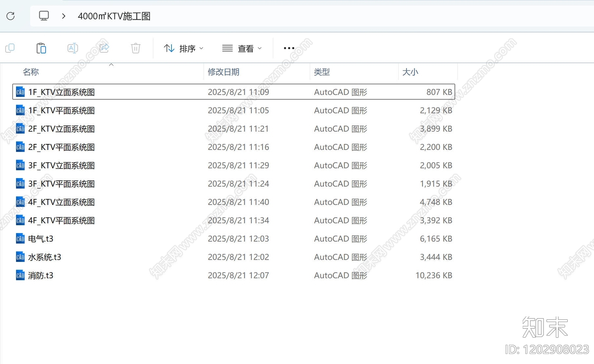Click date 2025/8/21 11:24
The image size is (594, 364).
click(238, 184)
